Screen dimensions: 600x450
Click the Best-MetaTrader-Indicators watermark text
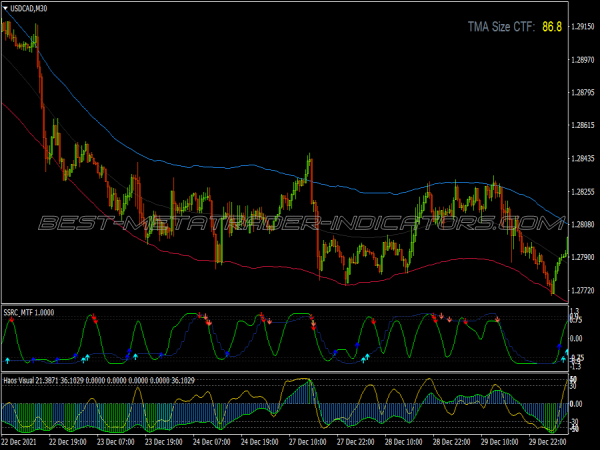(x=300, y=222)
